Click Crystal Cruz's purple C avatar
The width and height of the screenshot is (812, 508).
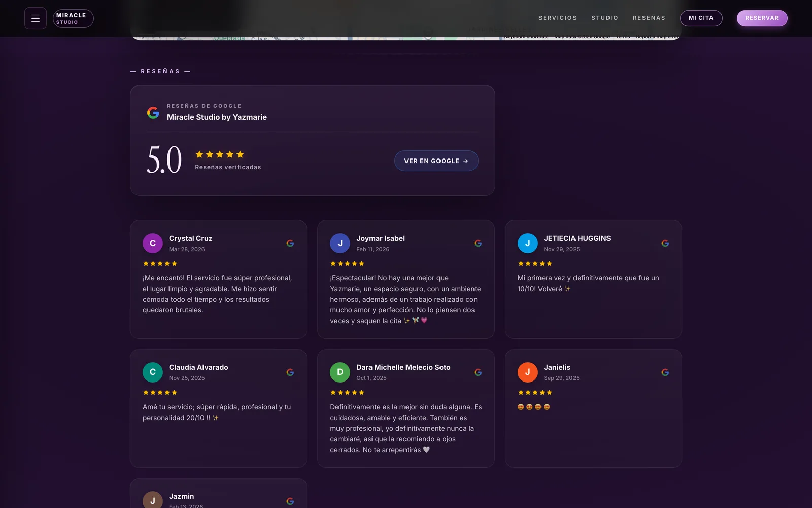coord(153,243)
